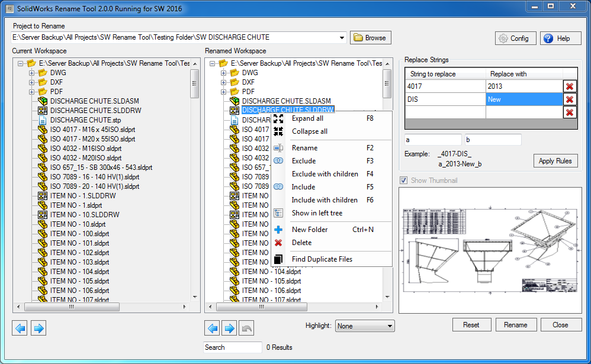Screen dimensions: 591x364
Task: Expand the DWG folder in Renamed Workspace
Action: point(223,73)
